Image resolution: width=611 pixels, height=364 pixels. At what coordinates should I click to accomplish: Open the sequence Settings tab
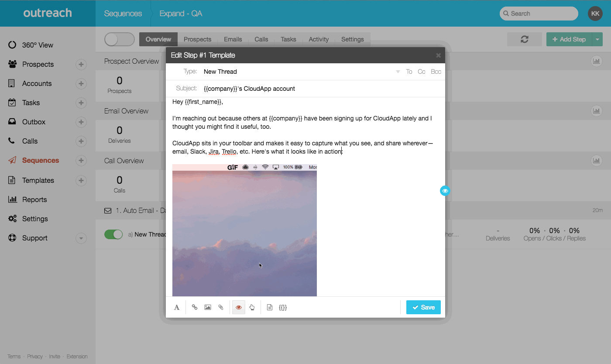353,39
